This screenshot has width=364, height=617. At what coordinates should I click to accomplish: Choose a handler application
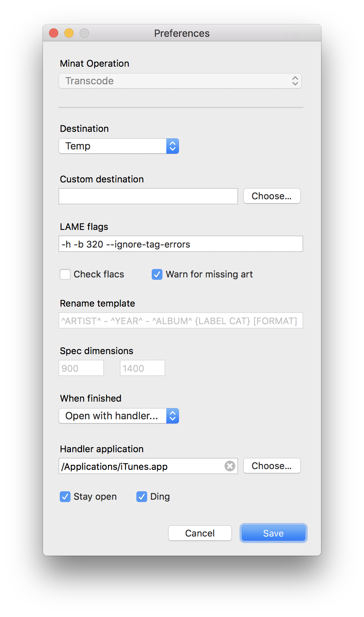point(272,466)
